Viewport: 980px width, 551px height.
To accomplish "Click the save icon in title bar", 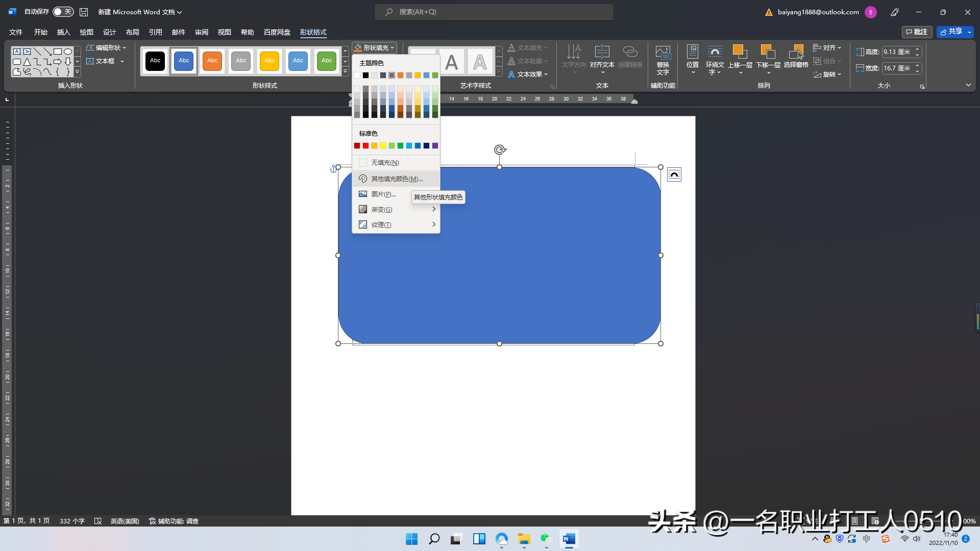I will coord(84,12).
